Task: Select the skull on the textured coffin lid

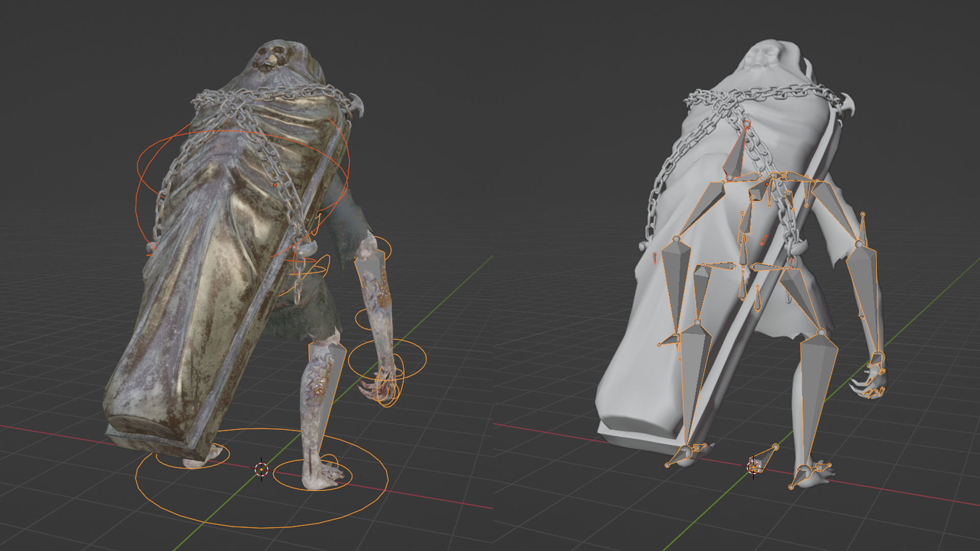Action: pyautogui.click(x=270, y=58)
